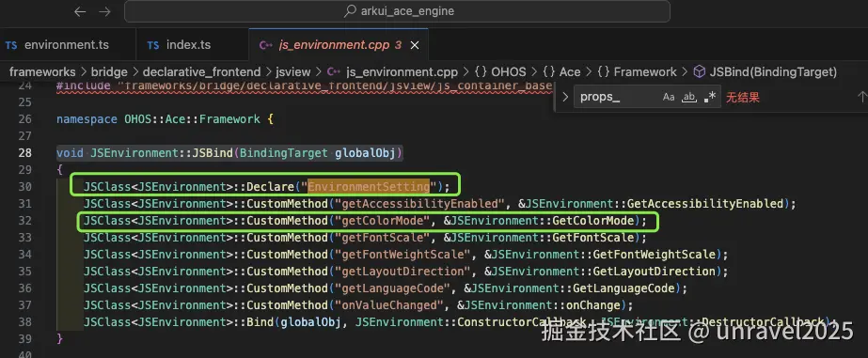The height and width of the screenshot is (358, 868).
Task: Go forward with the right arrow
Action: (x=104, y=11)
